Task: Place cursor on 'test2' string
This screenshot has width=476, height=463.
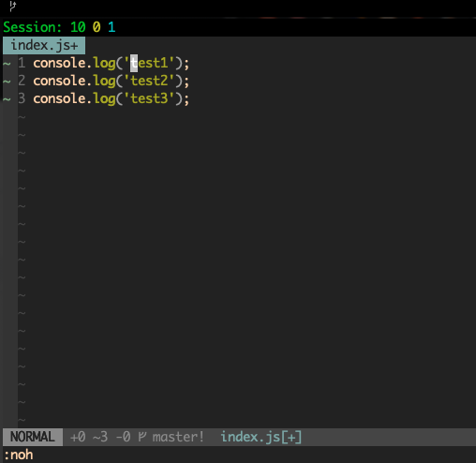Action: click(x=149, y=81)
